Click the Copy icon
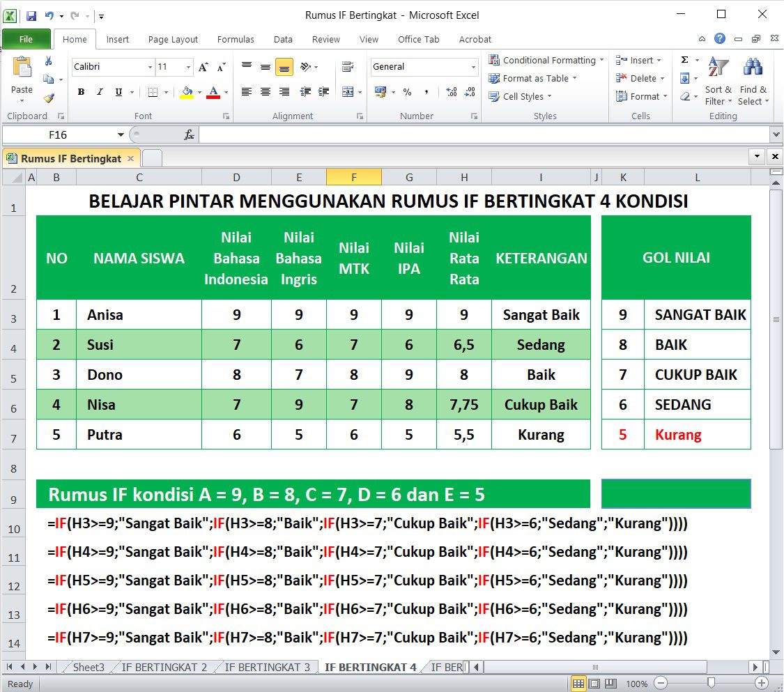Image resolution: width=784 pixels, height=692 pixels. [49, 79]
